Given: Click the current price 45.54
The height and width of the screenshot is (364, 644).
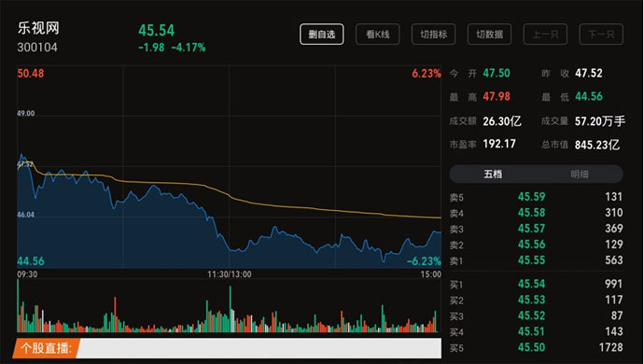Looking at the screenshot, I should click(x=157, y=30).
